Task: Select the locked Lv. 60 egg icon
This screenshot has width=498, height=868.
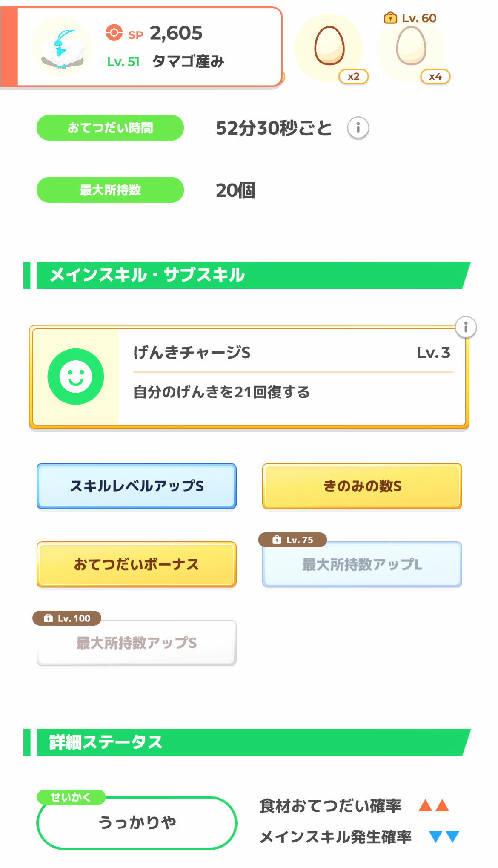Action: (x=411, y=46)
